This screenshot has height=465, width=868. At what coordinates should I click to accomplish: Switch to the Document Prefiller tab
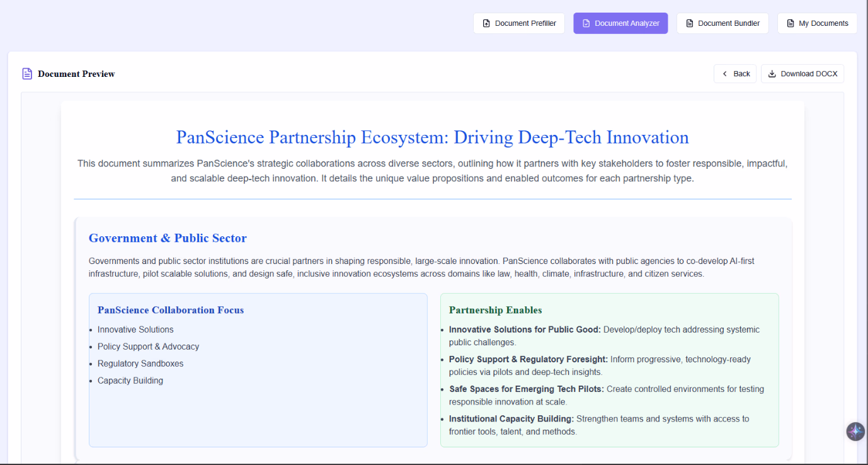tap(519, 23)
